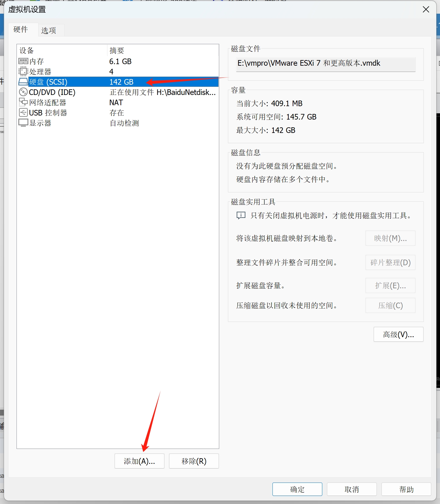
Task: Click the display monitor icon
Action: 23,123
